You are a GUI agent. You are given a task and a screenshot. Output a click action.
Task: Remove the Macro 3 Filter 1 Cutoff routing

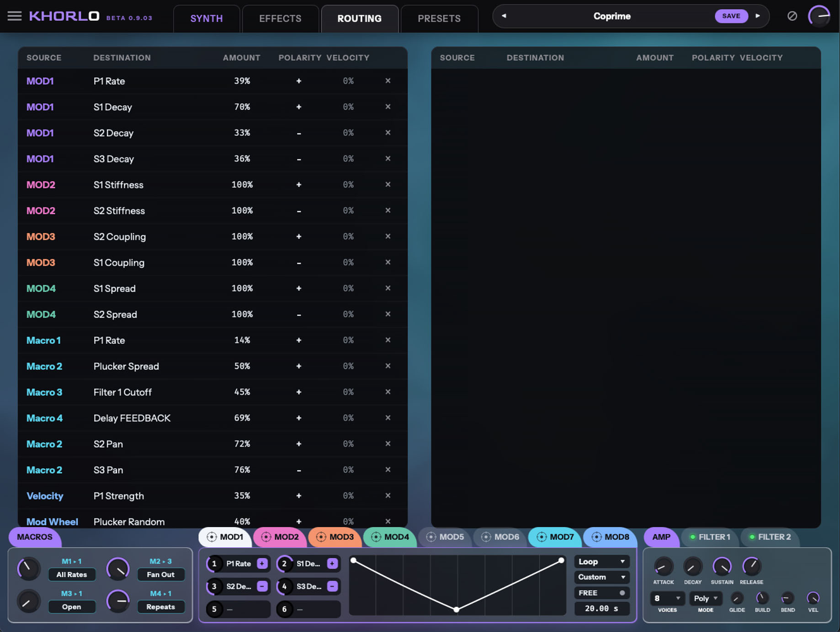pos(388,392)
